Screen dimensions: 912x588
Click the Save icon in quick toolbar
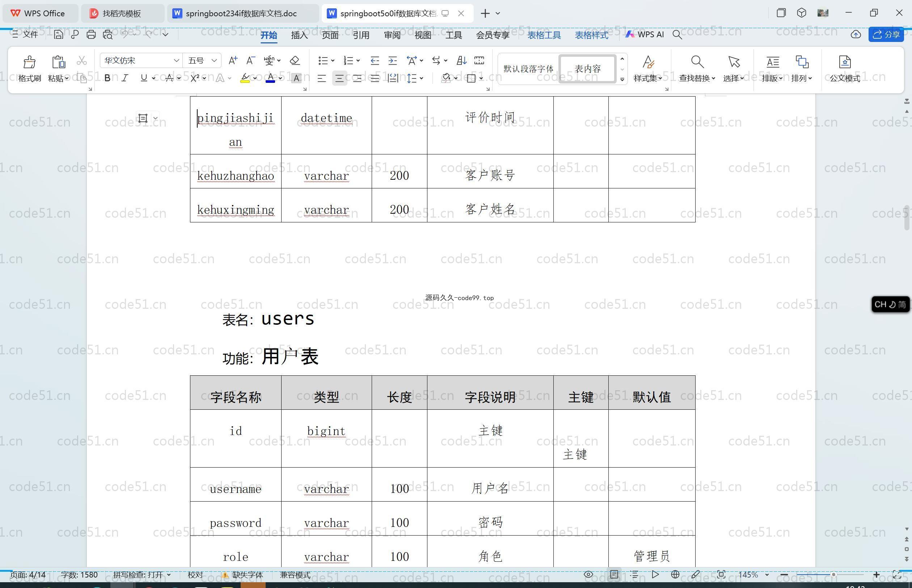click(x=58, y=34)
